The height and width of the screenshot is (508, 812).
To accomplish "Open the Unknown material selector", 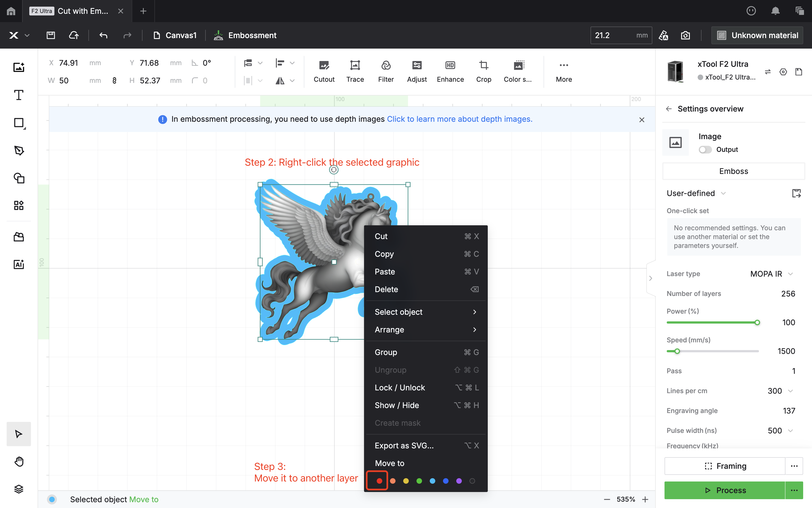I will pos(757,35).
